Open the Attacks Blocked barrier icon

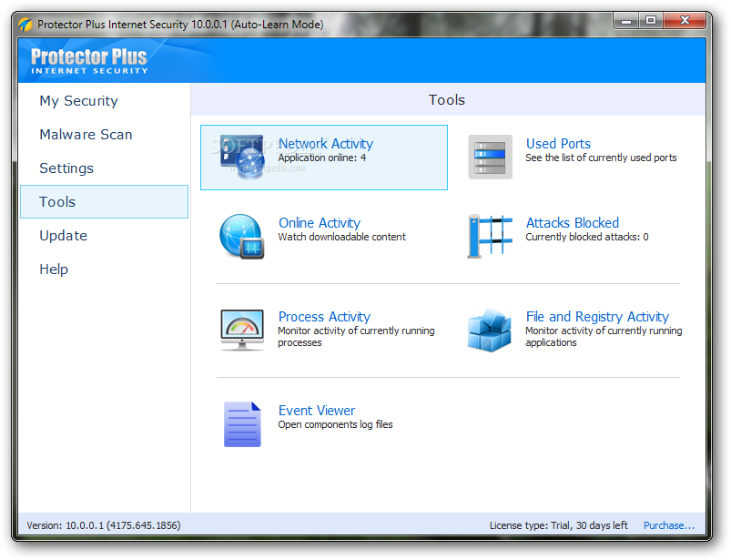[x=490, y=236]
